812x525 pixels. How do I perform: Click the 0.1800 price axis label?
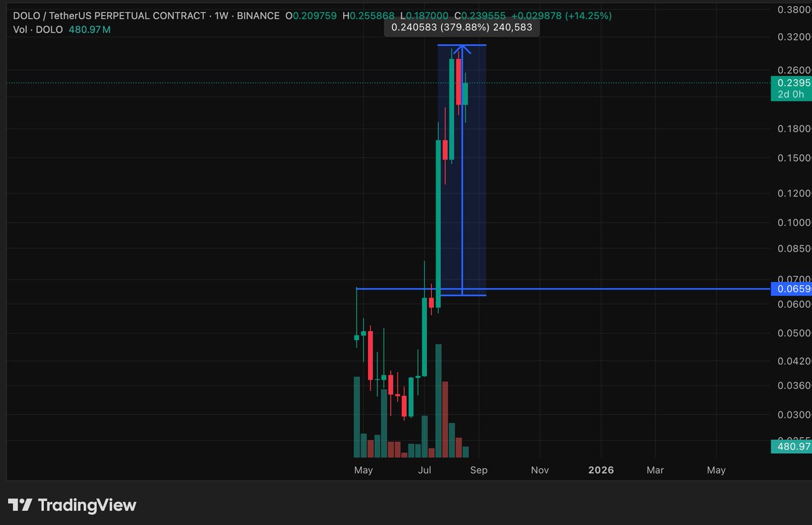794,129
